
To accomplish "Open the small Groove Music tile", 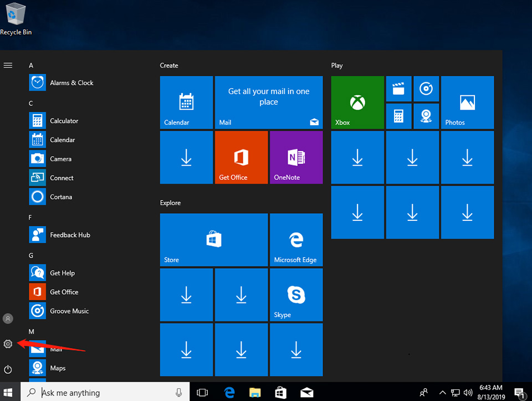I will 426,89.
